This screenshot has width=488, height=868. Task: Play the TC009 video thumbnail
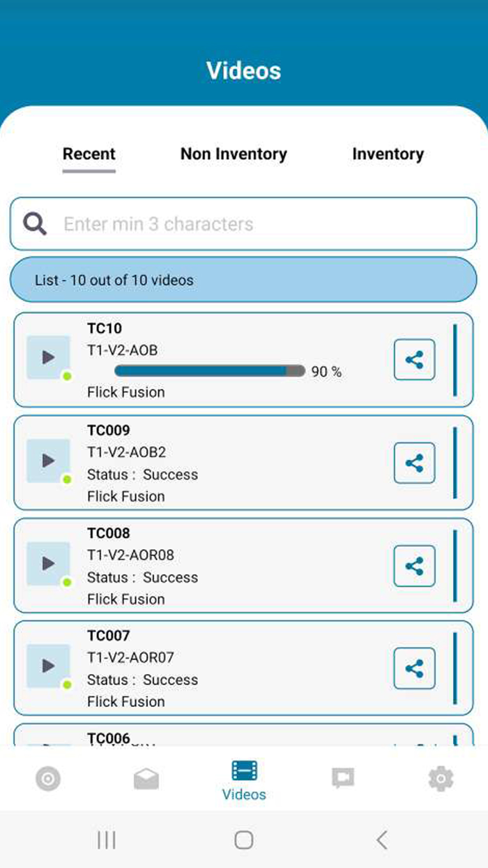[48, 461]
